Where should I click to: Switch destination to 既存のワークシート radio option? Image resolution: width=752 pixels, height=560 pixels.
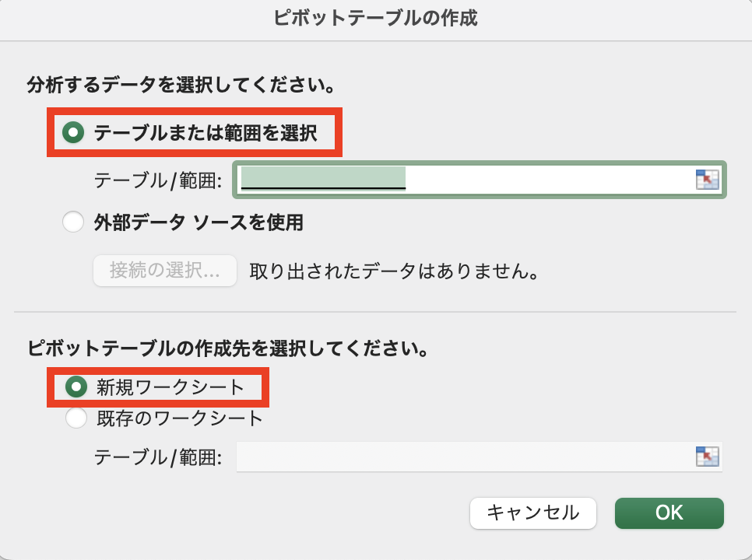click(76, 418)
